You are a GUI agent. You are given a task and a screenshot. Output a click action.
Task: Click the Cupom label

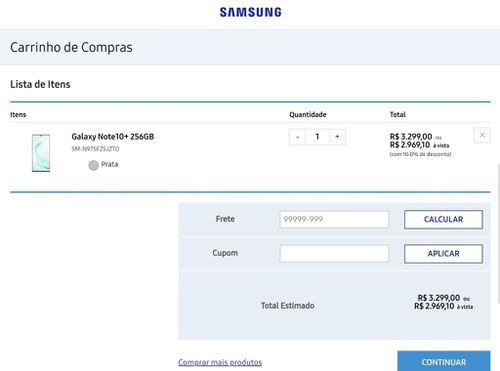[x=225, y=253]
